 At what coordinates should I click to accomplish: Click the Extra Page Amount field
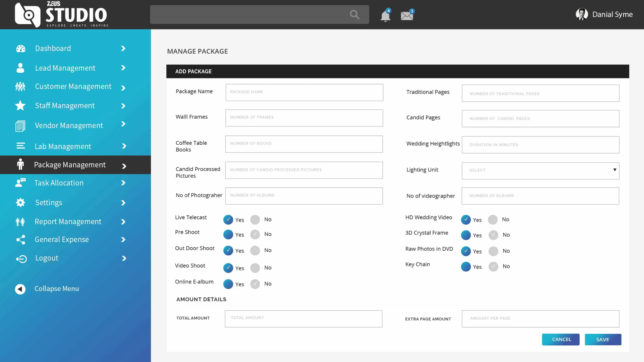point(540,319)
